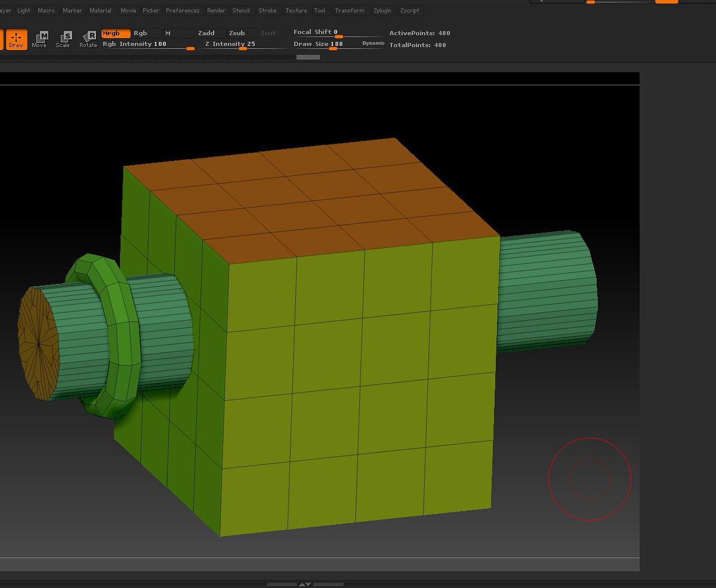Viewport: 716px width, 588px height.
Task: Open the Macro menu
Action: pos(46,11)
